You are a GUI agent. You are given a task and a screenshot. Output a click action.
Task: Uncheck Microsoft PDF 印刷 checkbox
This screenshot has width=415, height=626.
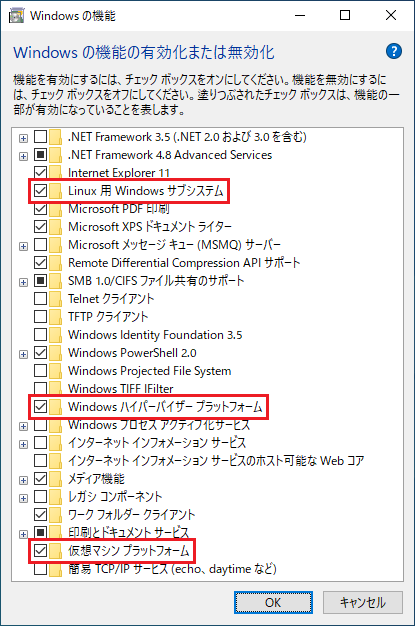click(x=40, y=209)
